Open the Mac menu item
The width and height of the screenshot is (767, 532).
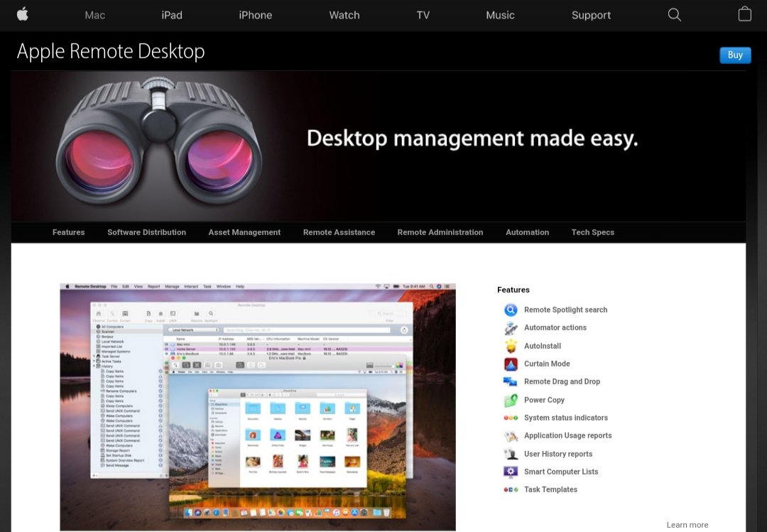tap(95, 15)
